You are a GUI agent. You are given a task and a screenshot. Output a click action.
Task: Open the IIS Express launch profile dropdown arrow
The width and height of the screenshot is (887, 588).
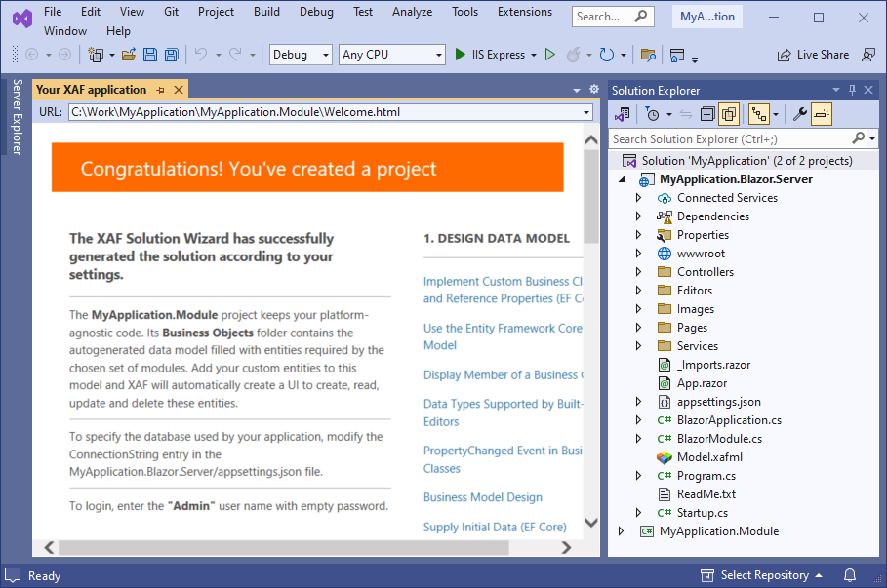click(x=534, y=55)
